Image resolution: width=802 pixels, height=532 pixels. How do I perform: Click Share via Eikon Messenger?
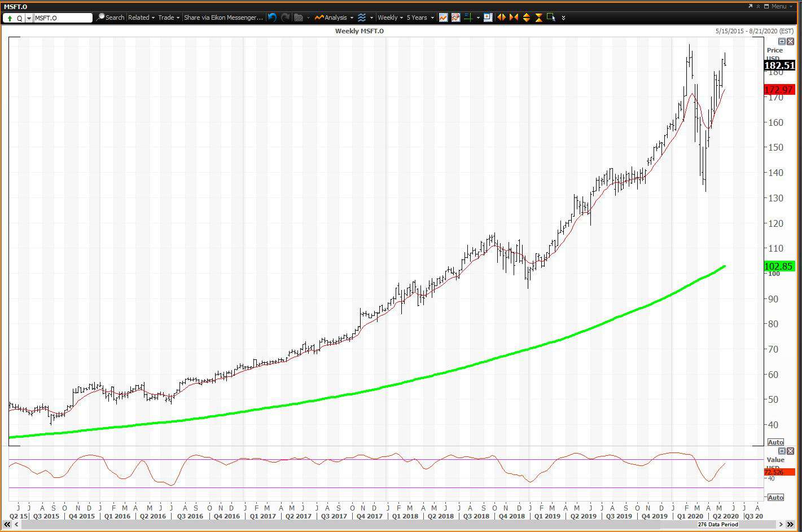tap(223, 17)
